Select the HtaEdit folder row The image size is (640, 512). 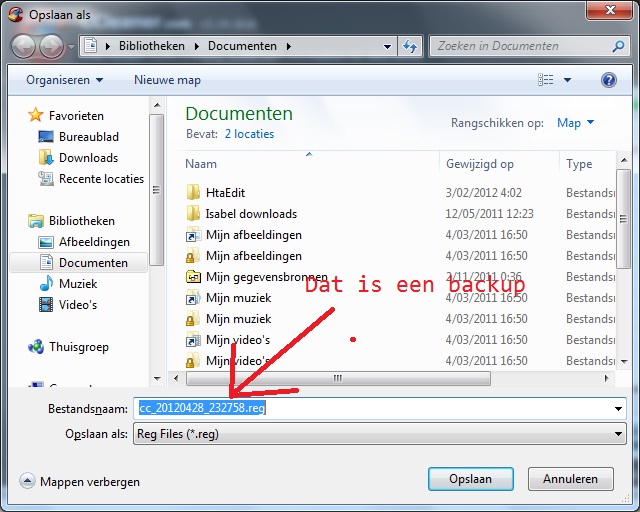click(398, 192)
